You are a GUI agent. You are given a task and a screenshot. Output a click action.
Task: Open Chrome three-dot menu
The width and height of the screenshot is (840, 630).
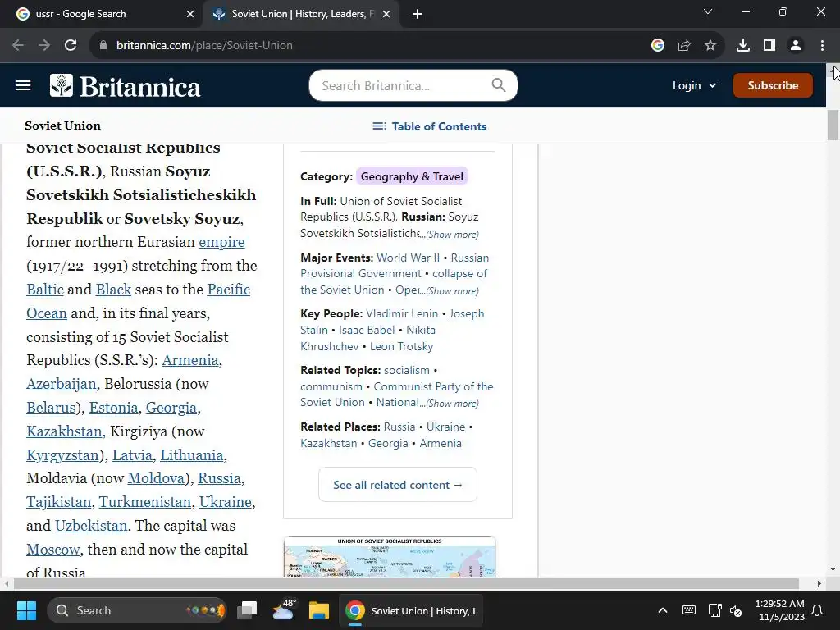822,46
